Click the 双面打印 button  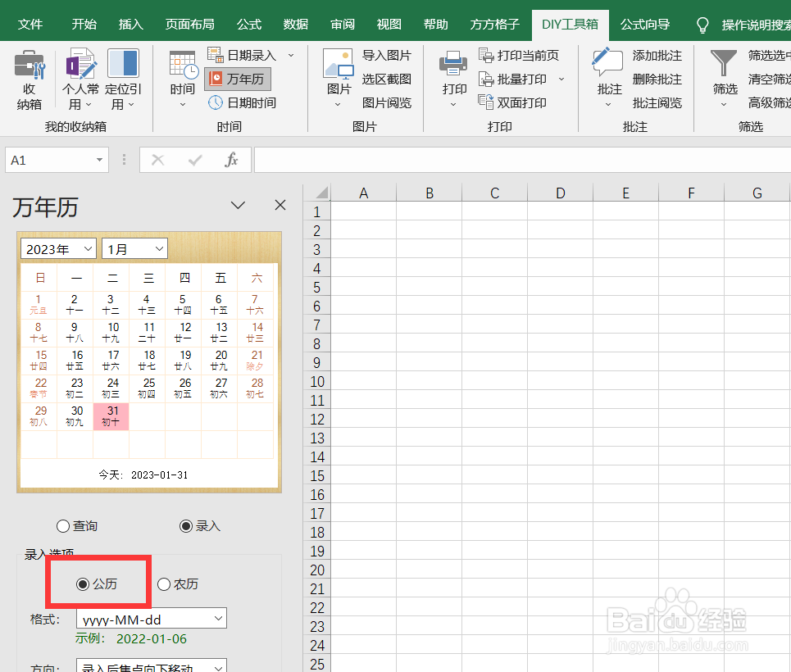(x=512, y=102)
